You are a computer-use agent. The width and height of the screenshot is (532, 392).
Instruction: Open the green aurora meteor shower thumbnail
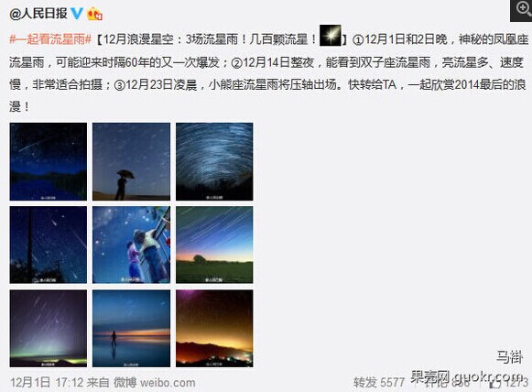tap(49, 328)
